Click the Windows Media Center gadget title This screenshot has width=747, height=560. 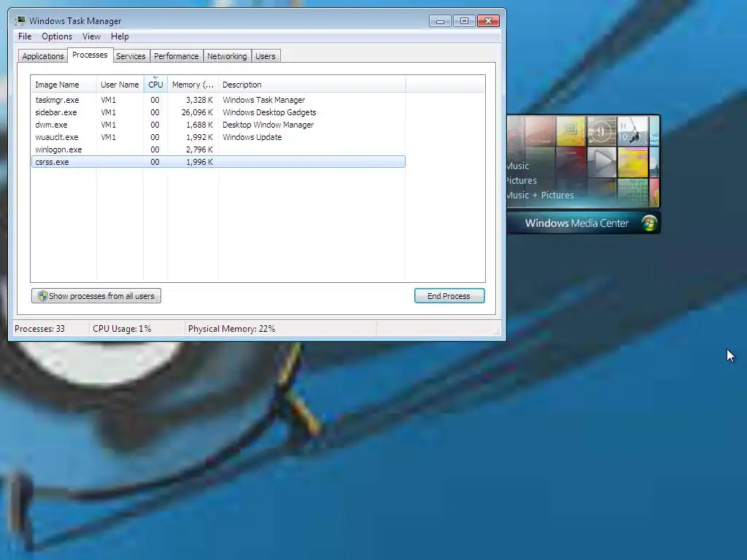pyautogui.click(x=576, y=223)
